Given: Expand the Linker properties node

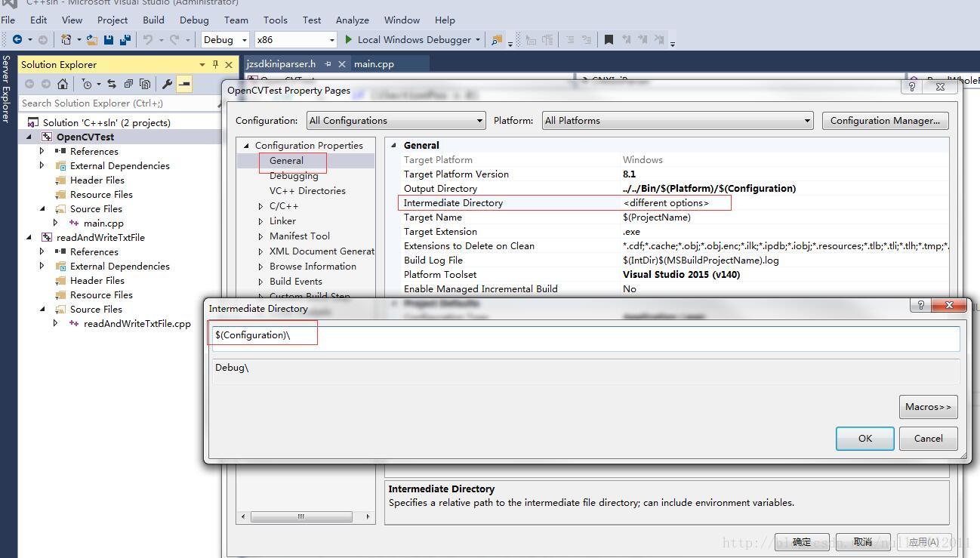Looking at the screenshot, I should pos(260,221).
